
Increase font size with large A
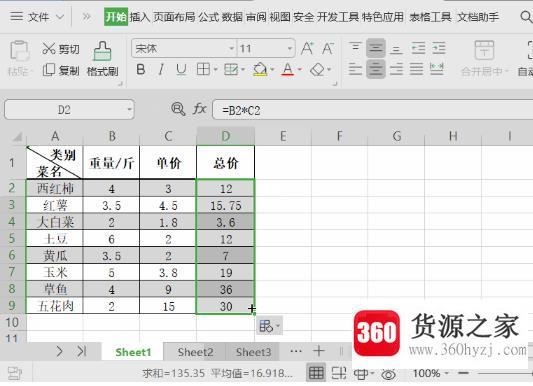tap(307, 49)
